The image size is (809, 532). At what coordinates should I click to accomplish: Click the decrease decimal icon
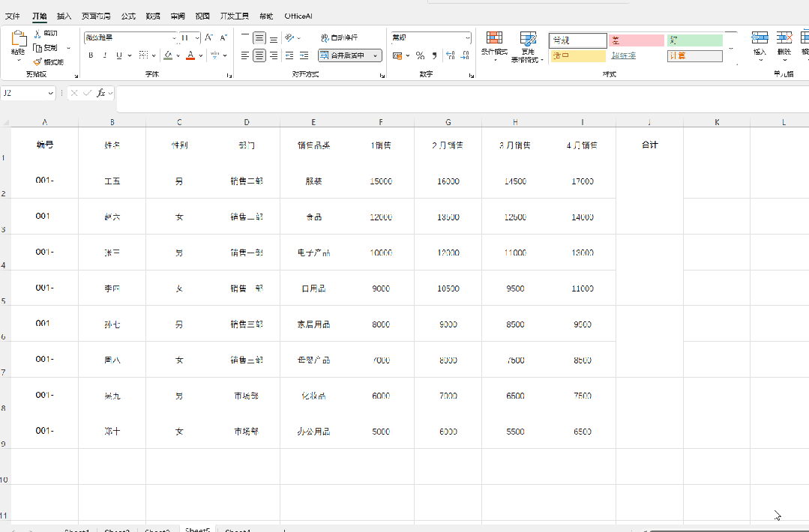click(466, 55)
